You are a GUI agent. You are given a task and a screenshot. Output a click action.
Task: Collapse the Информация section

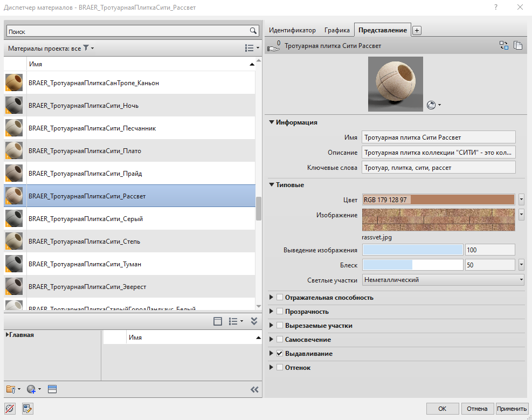[272, 122]
